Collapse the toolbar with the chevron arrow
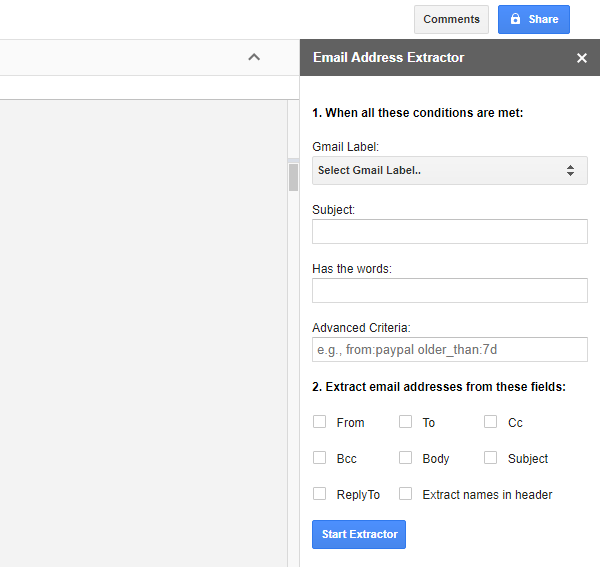 click(254, 57)
